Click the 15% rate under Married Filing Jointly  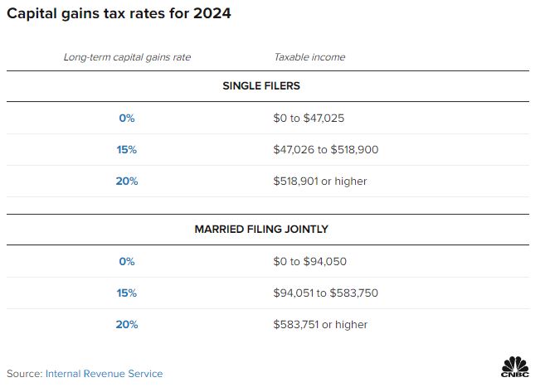(126, 293)
